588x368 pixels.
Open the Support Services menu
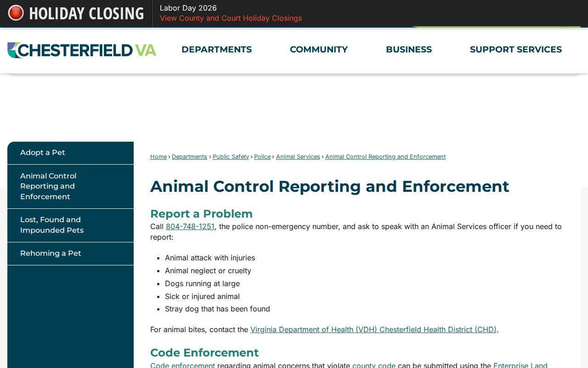516,49
